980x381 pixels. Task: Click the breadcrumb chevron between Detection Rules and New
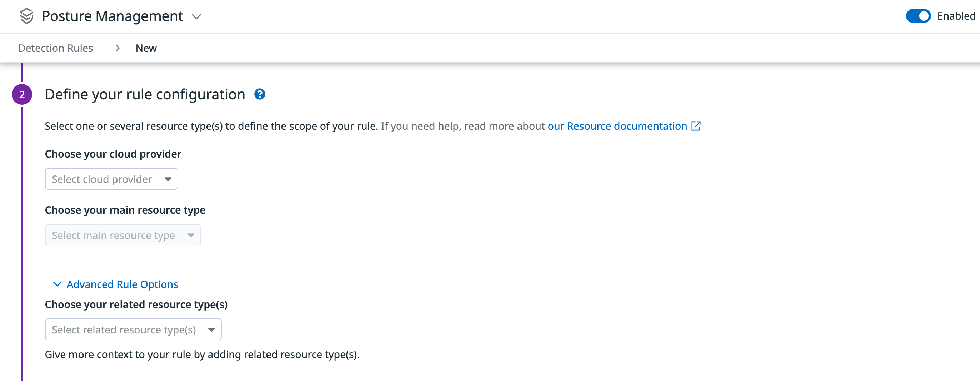[117, 48]
